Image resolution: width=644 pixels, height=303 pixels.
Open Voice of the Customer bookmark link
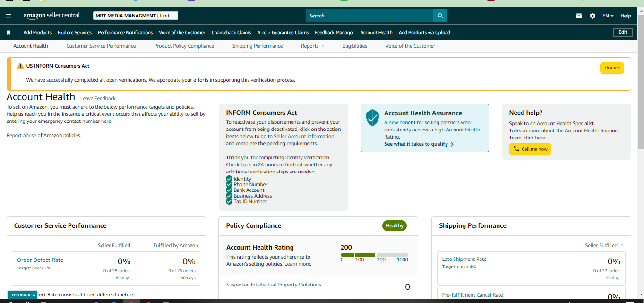pyautogui.click(x=182, y=33)
